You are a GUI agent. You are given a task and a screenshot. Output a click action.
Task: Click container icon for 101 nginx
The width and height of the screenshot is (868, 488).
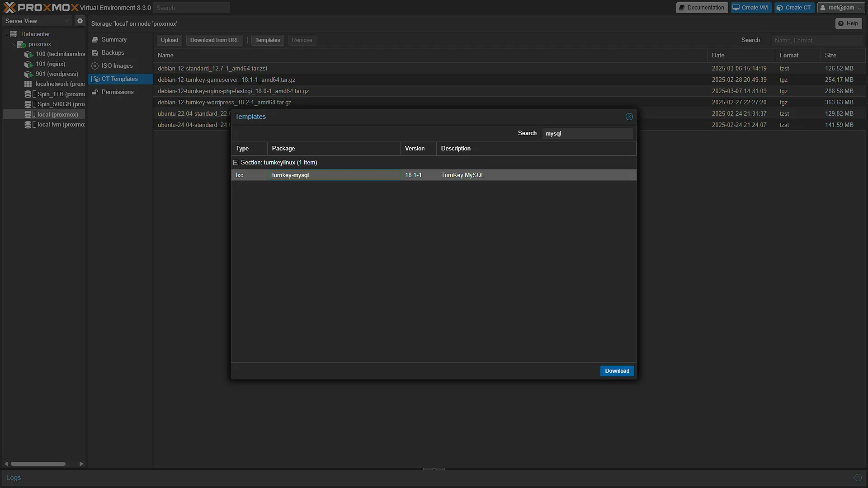coord(28,64)
